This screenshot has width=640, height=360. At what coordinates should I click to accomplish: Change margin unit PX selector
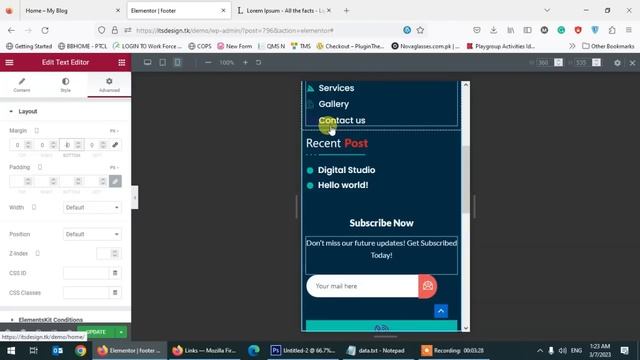(x=114, y=131)
